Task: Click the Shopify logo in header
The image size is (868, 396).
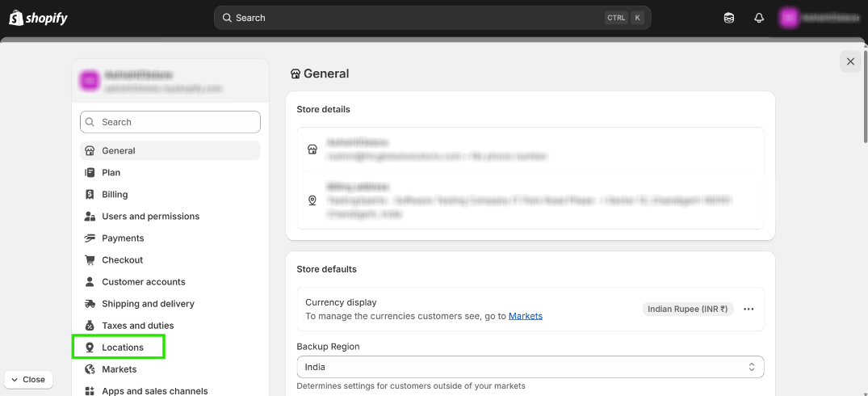Action: tap(38, 18)
